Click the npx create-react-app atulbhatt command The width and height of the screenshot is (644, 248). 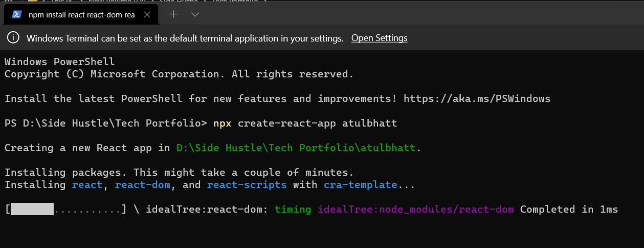tap(305, 123)
